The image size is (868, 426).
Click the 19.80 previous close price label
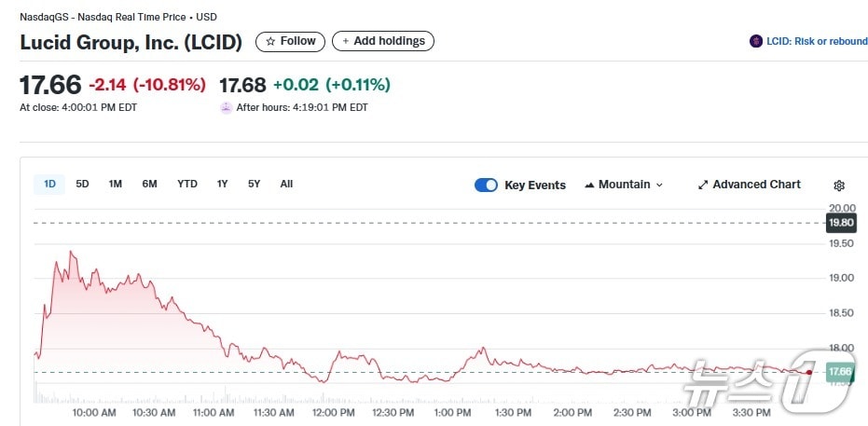point(841,223)
